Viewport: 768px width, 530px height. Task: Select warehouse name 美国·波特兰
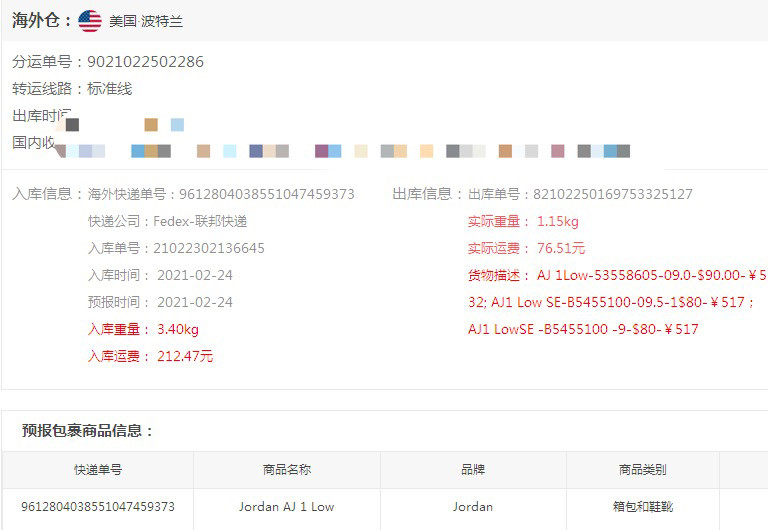[x=146, y=22]
